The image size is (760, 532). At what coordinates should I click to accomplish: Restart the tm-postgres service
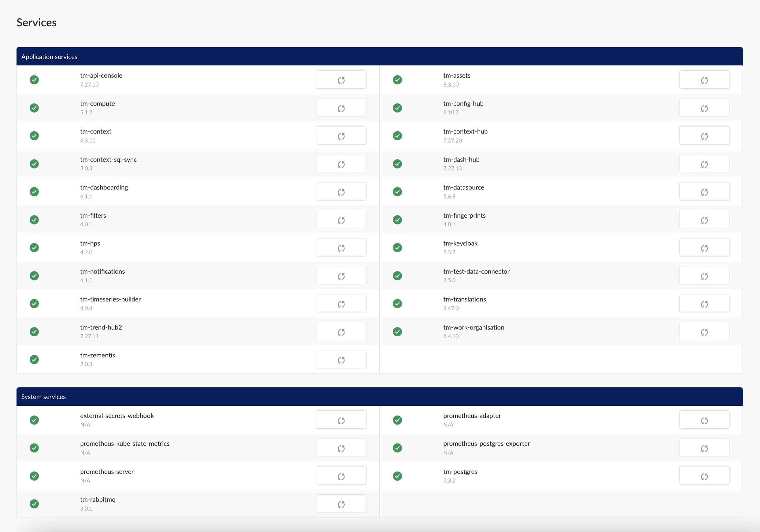tap(704, 476)
